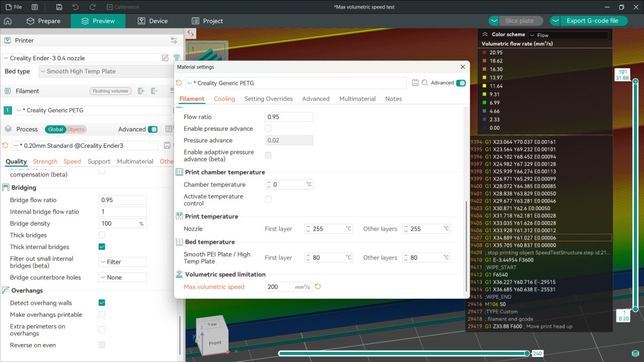Open the Notes tab in Material settings
This screenshot has height=362, width=644.
tap(393, 99)
